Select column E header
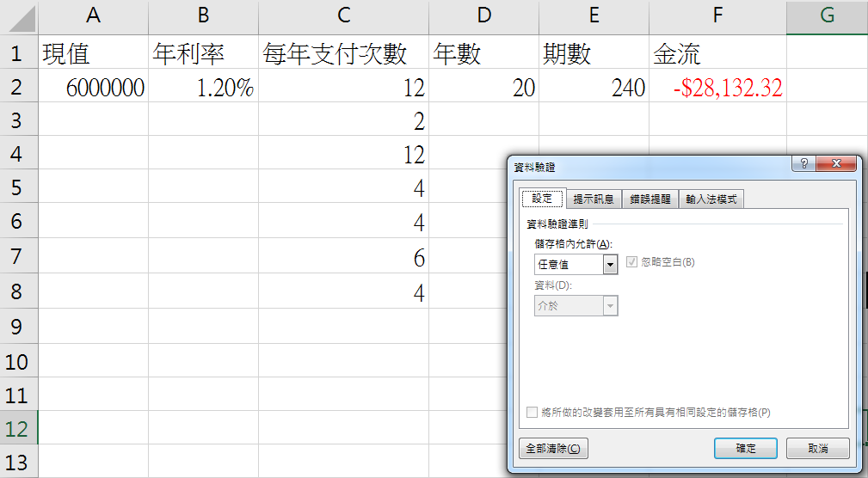This screenshot has height=478, width=868. pyautogui.click(x=594, y=16)
